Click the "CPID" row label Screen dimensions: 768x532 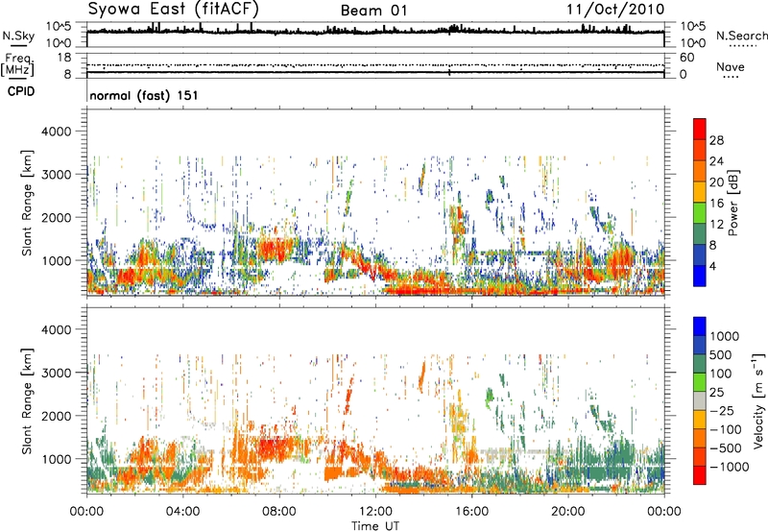(x=21, y=91)
